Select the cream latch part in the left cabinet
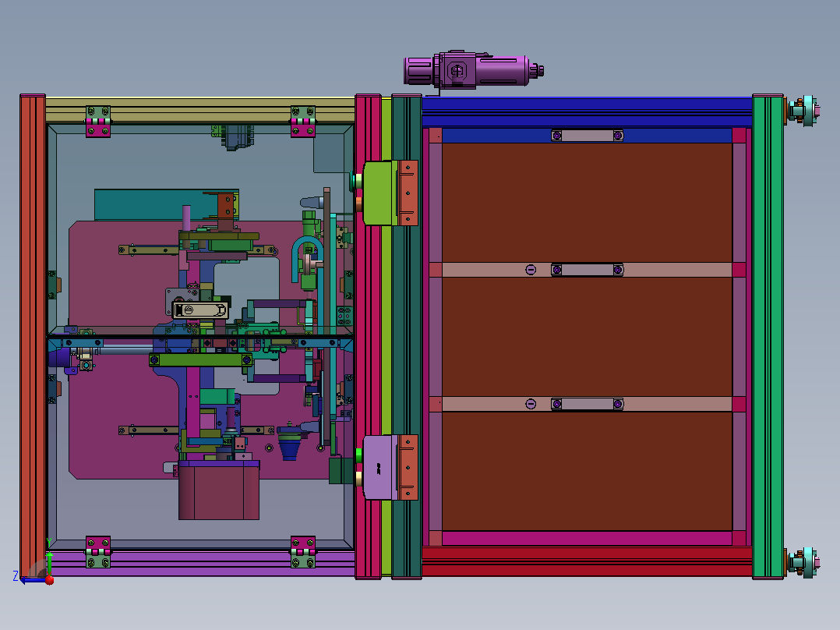Image resolution: width=840 pixels, height=630 pixels. (x=200, y=310)
